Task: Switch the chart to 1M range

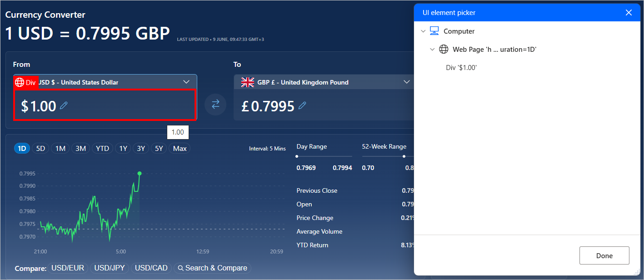Action: point(60,148)
